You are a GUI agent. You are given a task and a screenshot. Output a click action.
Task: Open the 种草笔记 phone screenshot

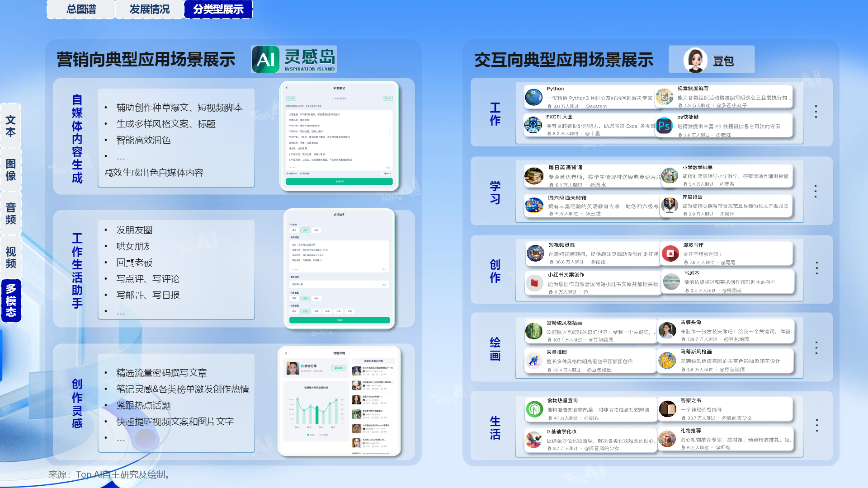(340, 136)
